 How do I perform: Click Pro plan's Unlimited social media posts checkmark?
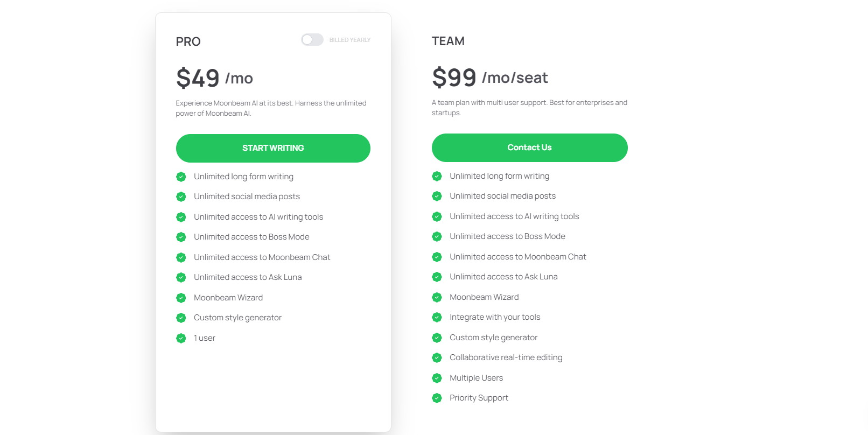coord(181,197)
